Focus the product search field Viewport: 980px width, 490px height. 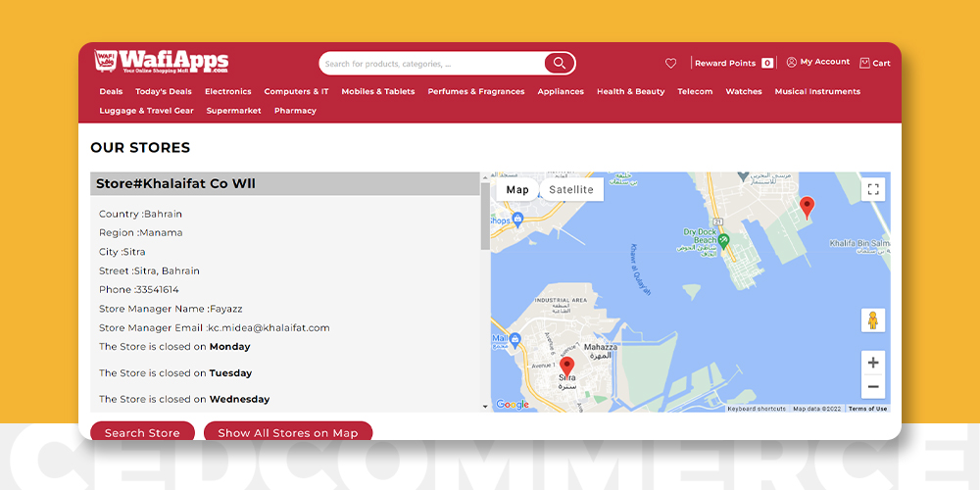coord(432,63)
